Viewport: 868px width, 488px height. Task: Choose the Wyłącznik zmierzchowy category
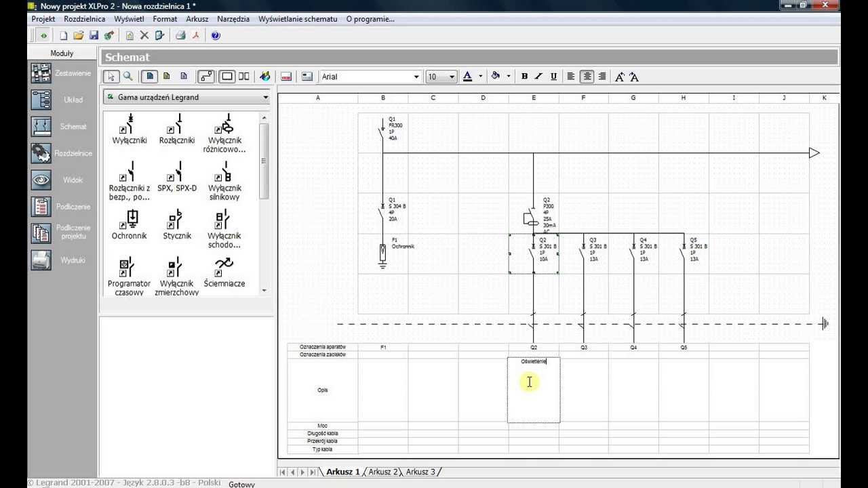[177, 277]
